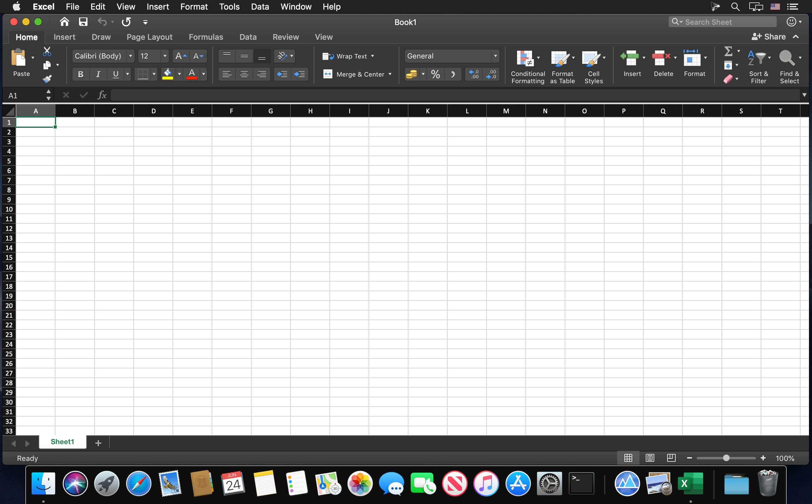Click the formula bar input field
The image size is (812, 504).
pyautogui.click(x=453, y=95)
